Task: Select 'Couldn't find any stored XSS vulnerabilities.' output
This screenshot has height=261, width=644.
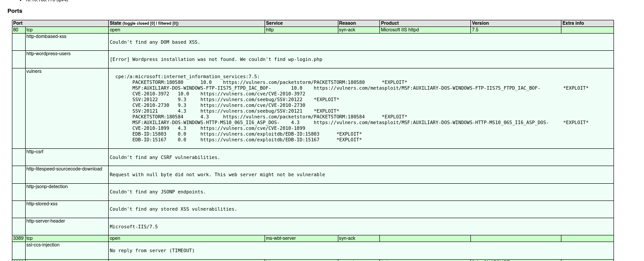Action: (x=173, y=209)
